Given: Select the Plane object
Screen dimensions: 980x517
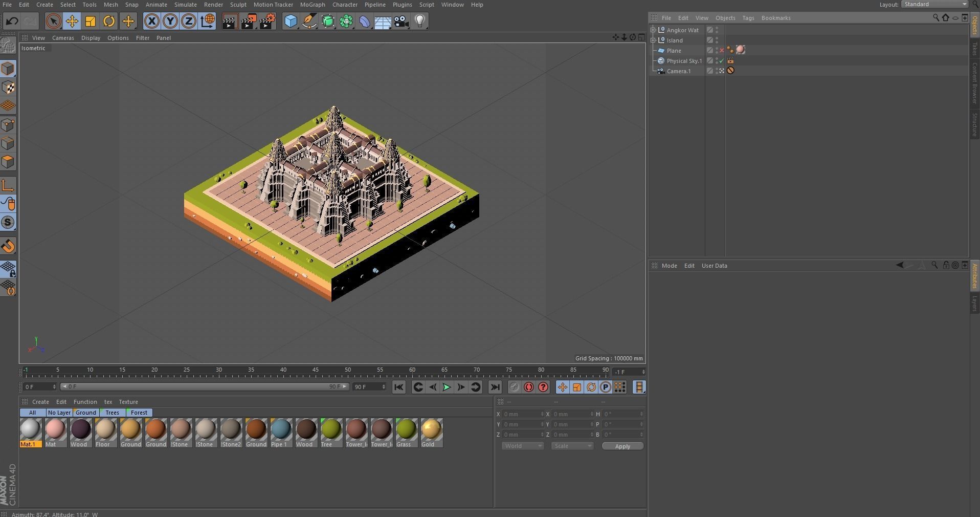Looking at the screenshot, I should click(674, 51).
